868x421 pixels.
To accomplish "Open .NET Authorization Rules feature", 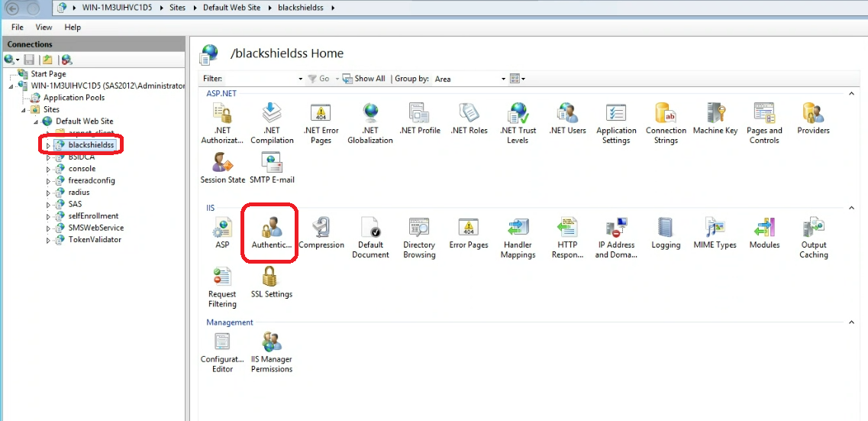I will [222, 124].
